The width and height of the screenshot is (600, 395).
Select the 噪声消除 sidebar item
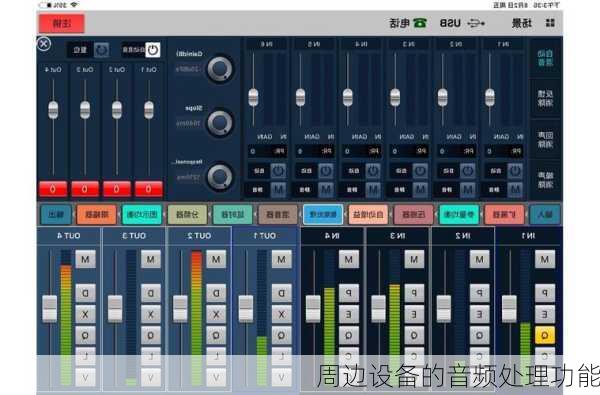[545, 180]
